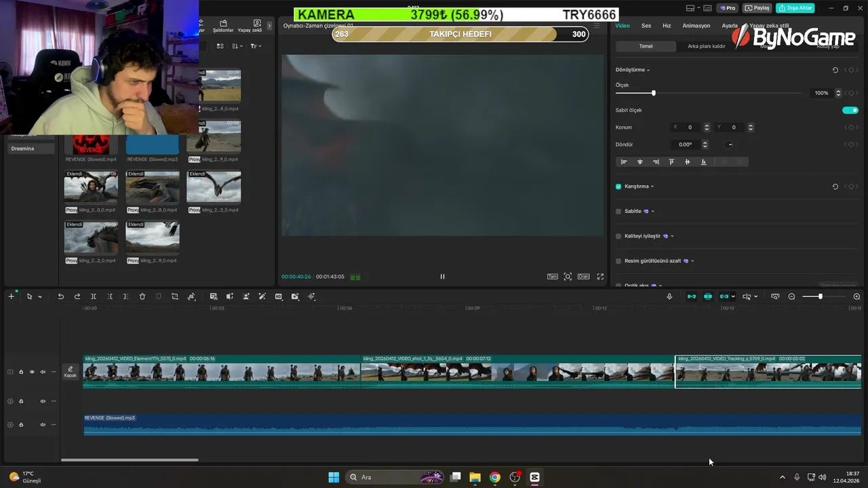868x488 pixels.
Task: Click the snapshot frame icon under preview
Action: coord(568,277)
